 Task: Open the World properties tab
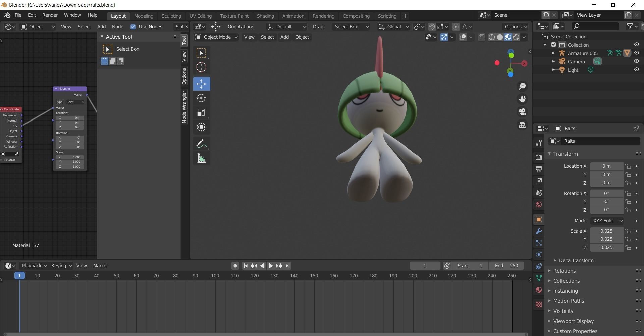(x=539, y=204)
